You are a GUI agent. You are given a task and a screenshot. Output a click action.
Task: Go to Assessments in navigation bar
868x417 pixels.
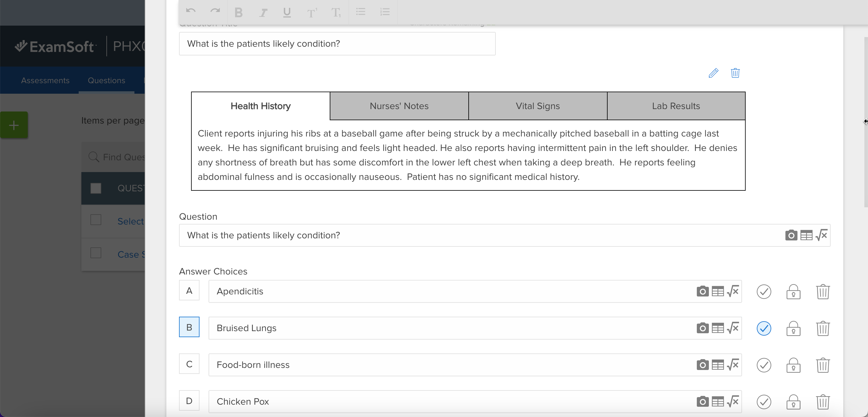[x=45, y=80]
